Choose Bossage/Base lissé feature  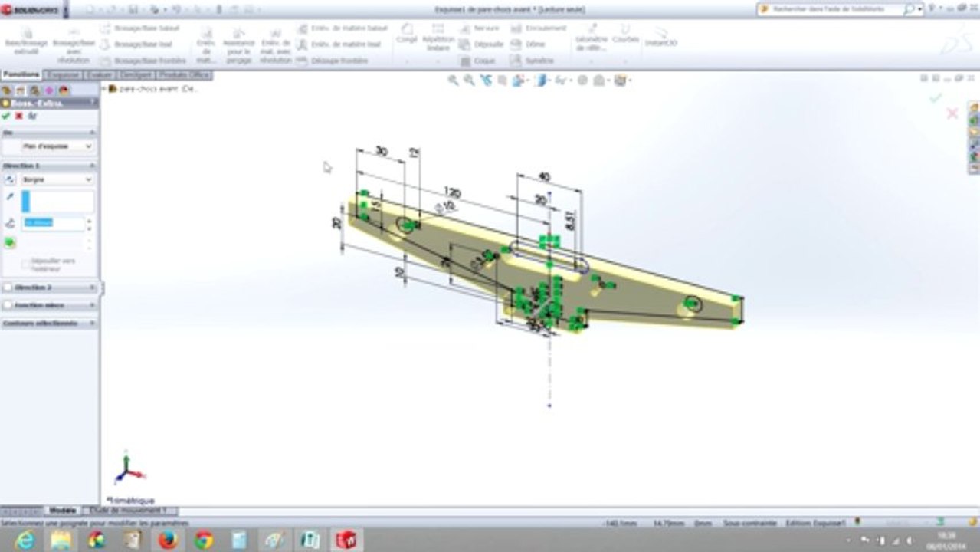(136, 44)
